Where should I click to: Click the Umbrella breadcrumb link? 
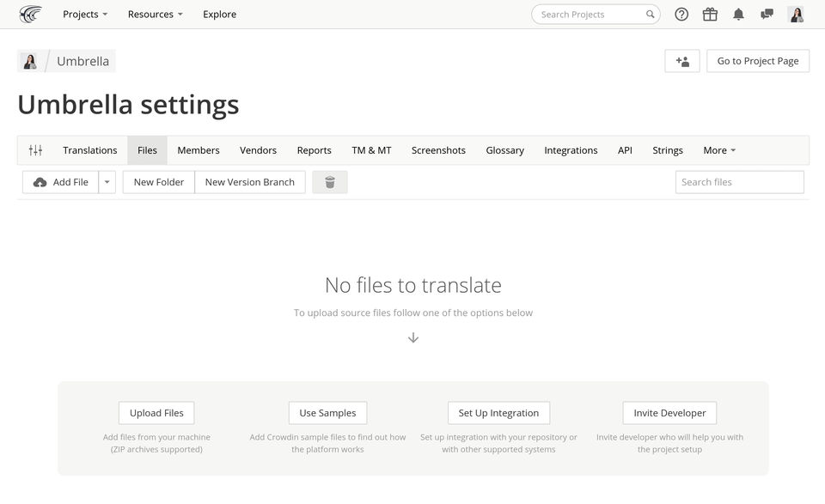82,61
